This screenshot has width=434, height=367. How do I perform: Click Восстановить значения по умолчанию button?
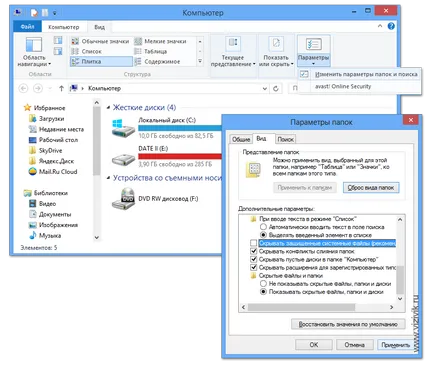[348, 324]
